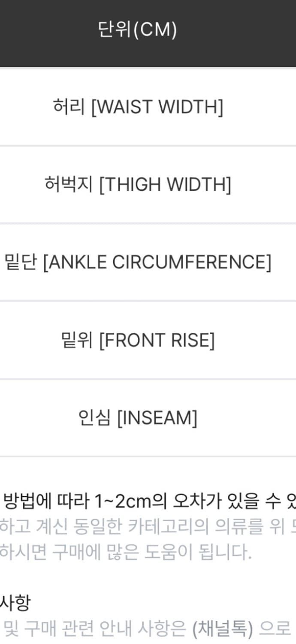Click the 단위(CM) header cell
Screen dimensions: 296x644
[x=137, y=30]
